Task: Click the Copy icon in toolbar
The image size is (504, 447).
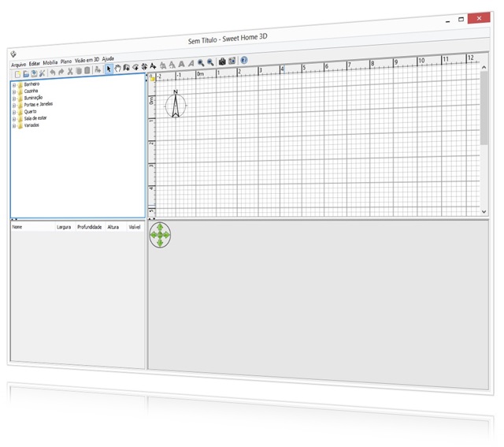Action: pyautogui.click(x=79, y=71)
